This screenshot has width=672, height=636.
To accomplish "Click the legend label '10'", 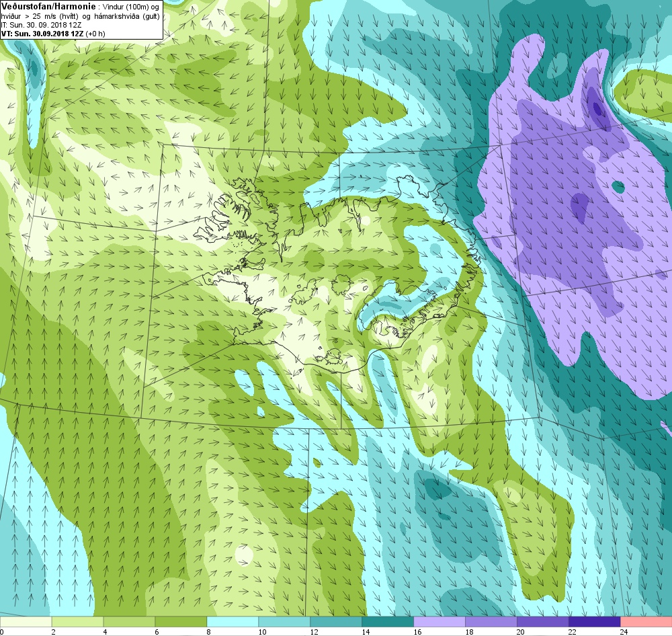I will point(262,631).
